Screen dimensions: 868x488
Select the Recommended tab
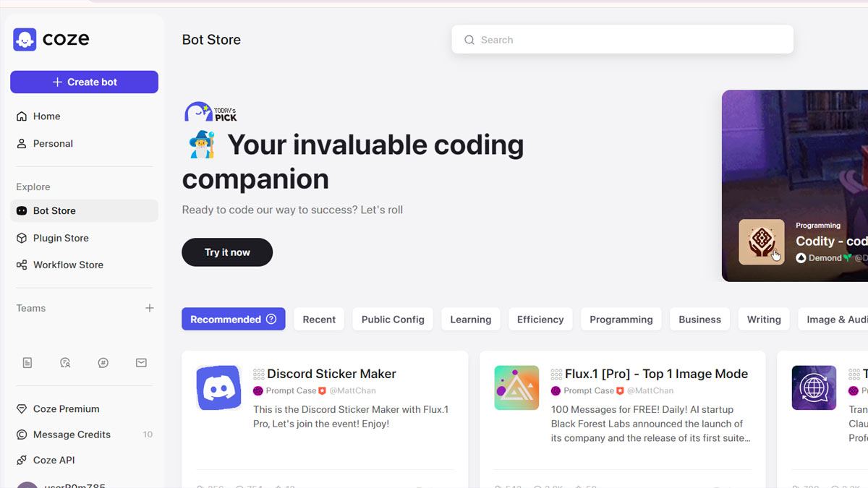point(233,320)
